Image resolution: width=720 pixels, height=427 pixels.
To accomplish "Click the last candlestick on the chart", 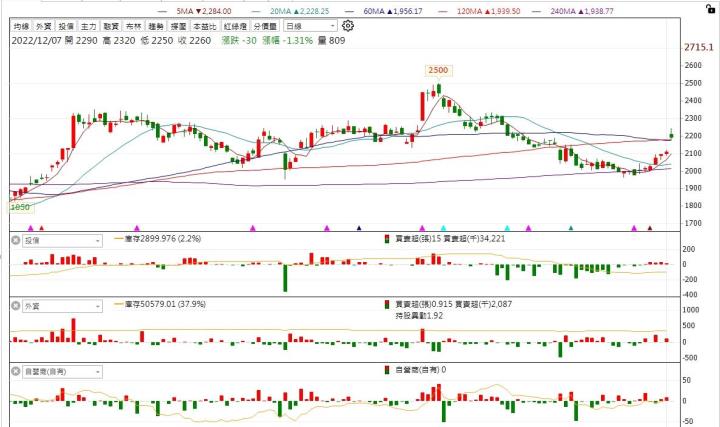I will click(671, 134).
